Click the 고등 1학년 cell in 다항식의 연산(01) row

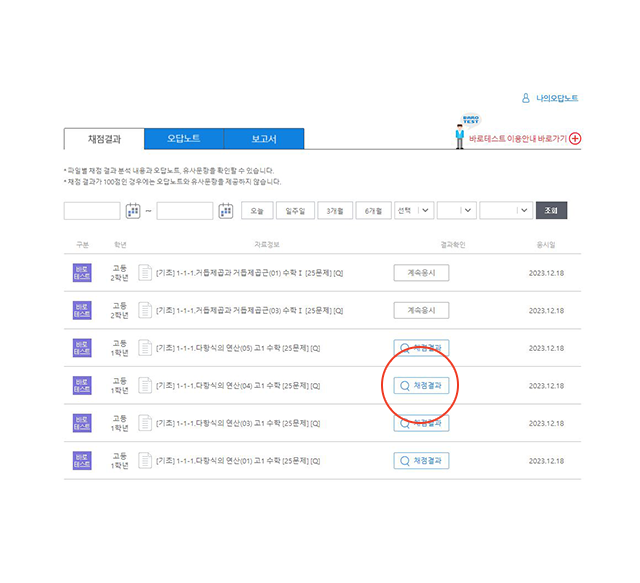(x=120, y=461)
